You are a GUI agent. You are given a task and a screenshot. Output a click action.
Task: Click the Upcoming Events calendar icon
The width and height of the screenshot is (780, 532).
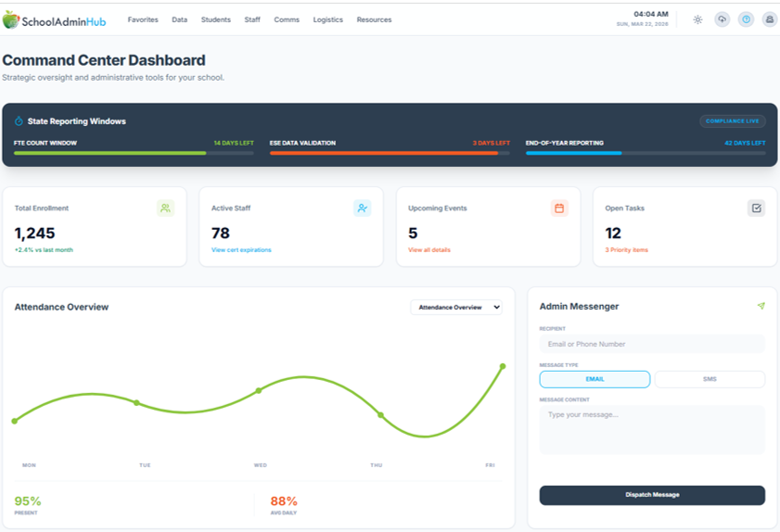tap(559, 209)
